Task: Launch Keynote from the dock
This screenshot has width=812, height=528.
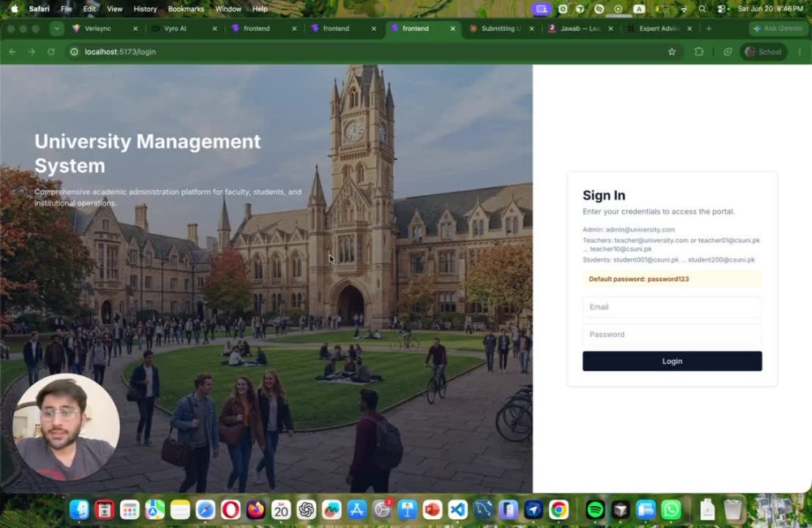Action: (408, 510)
